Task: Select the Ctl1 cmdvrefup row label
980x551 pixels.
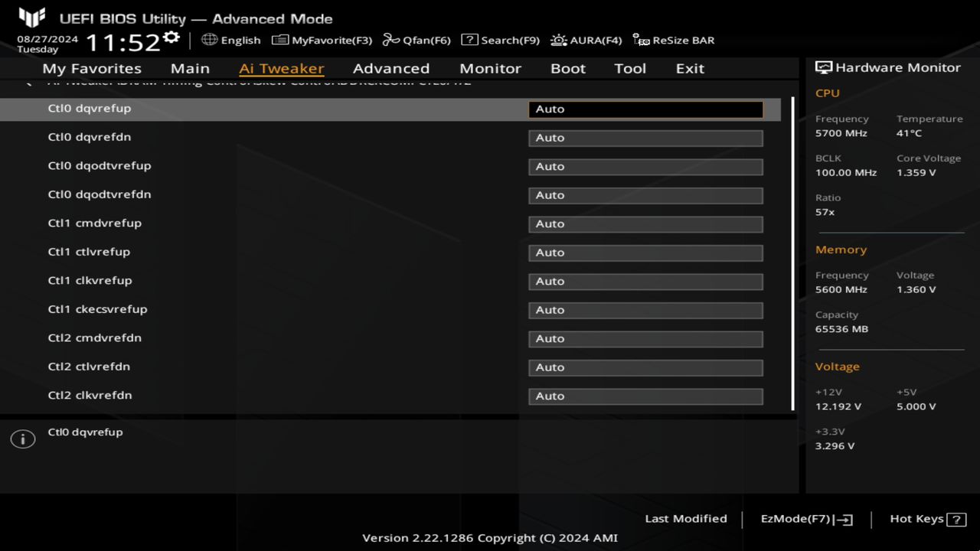Action: (94, 223)
